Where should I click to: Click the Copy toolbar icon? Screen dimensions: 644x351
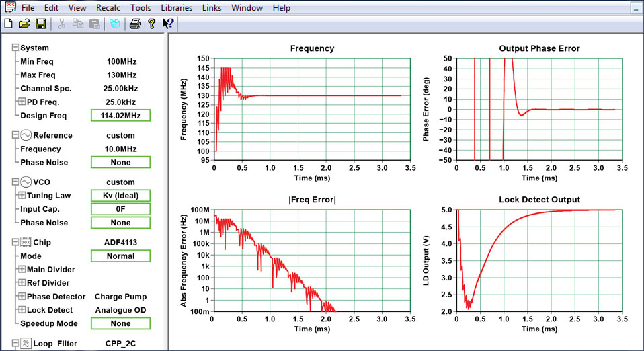click(x=77, y=24)
